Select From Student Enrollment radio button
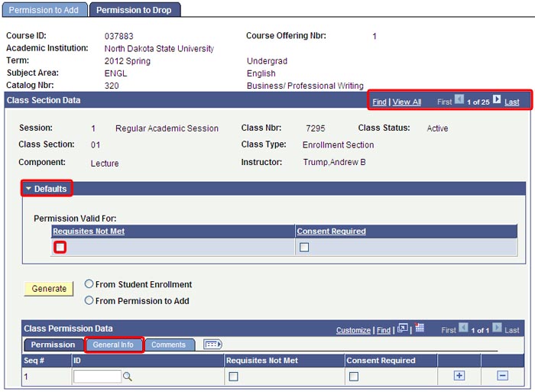535x392 pixels. tap(89, 284)
